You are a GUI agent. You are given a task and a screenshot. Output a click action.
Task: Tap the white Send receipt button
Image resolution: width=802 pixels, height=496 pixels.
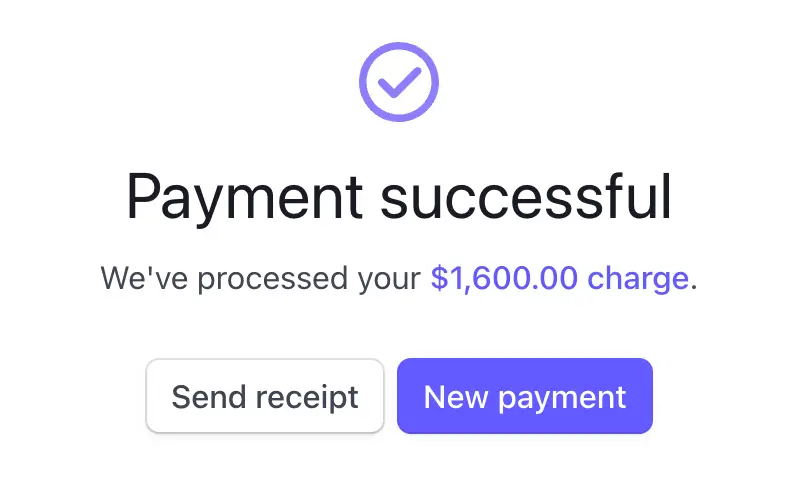265,396
